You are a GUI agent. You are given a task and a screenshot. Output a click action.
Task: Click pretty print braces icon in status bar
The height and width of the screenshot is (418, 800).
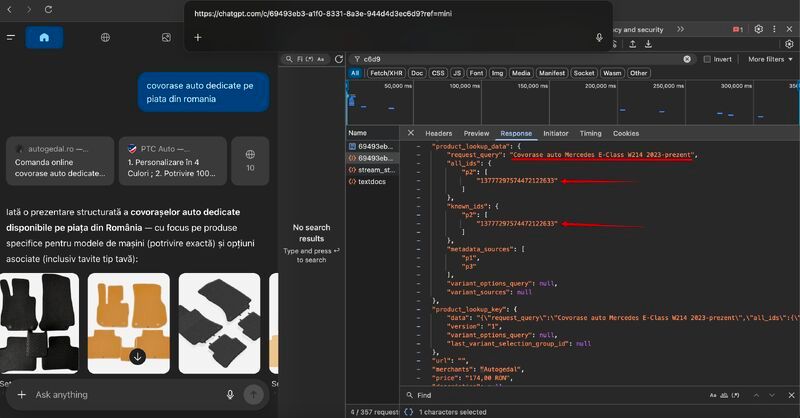click(408, 411)
